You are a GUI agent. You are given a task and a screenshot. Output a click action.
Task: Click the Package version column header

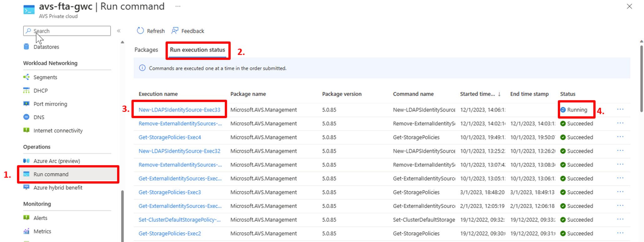click(342, 94)
